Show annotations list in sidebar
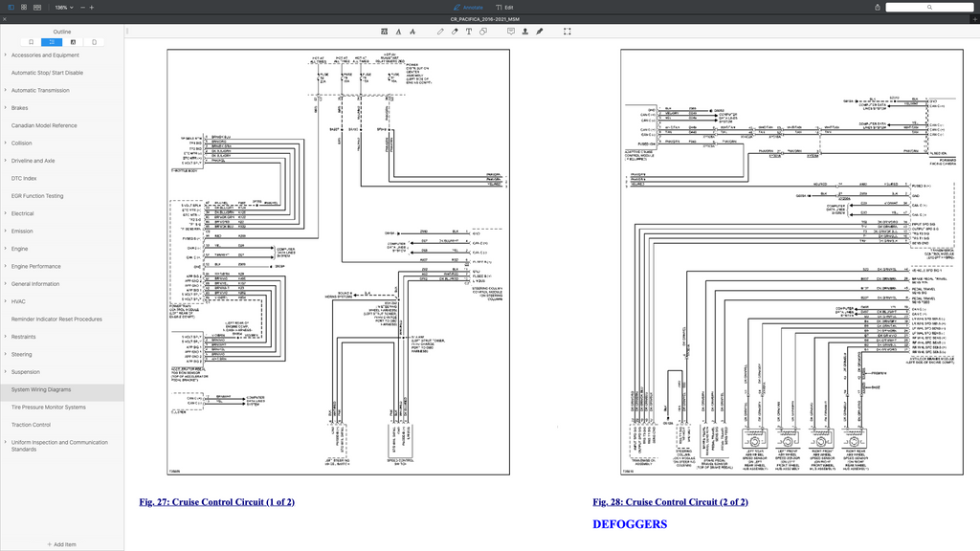 pyautogui.click(x=73, y=42)
